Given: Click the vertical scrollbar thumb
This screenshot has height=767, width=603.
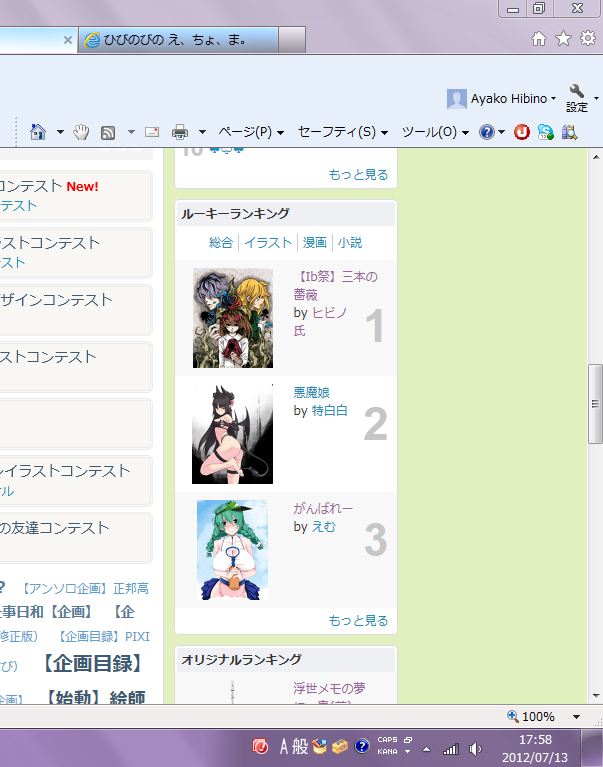Looking at the screenshot, I should click(x=595, y=404).
